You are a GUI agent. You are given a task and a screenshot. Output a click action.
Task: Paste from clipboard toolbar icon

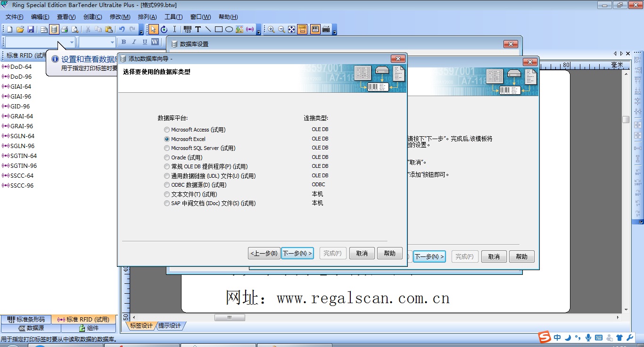(x=109, y=29)
